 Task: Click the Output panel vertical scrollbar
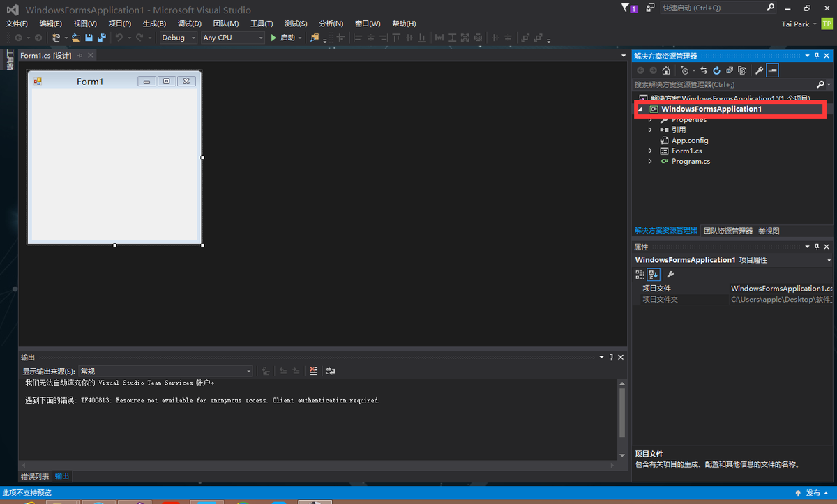point(621,420)
